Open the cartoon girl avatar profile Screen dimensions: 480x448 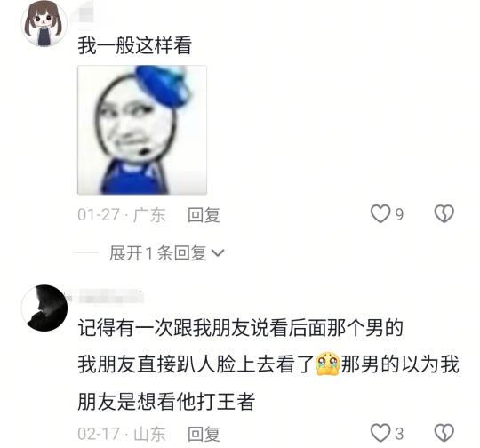pos(44,24)
